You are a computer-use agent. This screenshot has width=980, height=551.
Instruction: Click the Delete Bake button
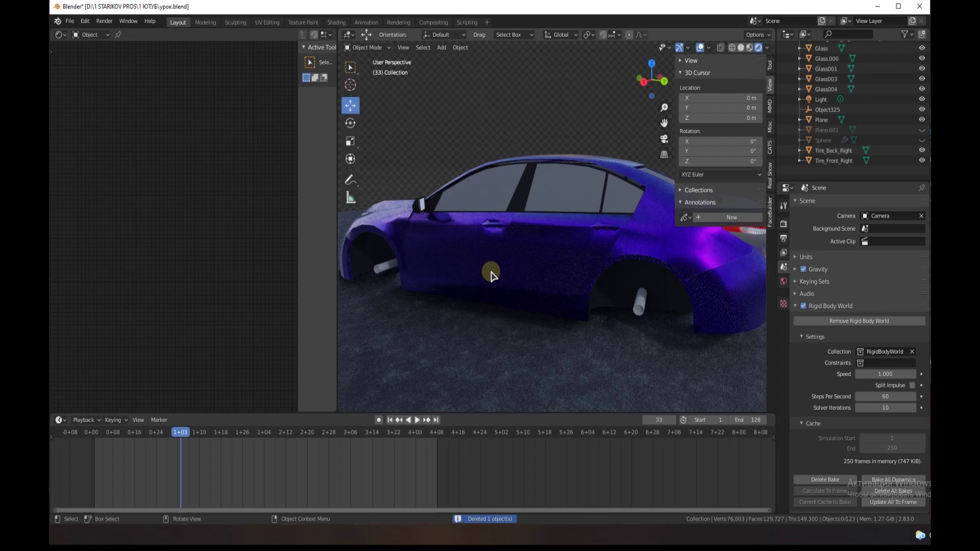825,480
